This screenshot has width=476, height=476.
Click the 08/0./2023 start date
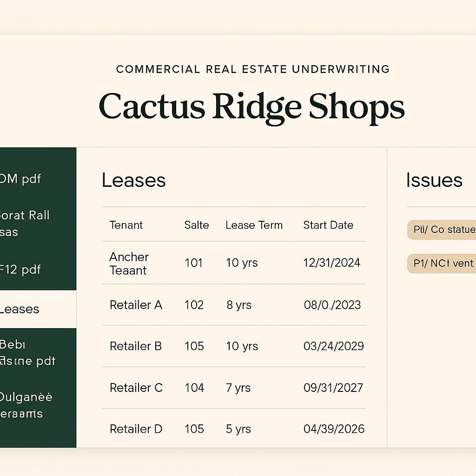pos(332,305)
